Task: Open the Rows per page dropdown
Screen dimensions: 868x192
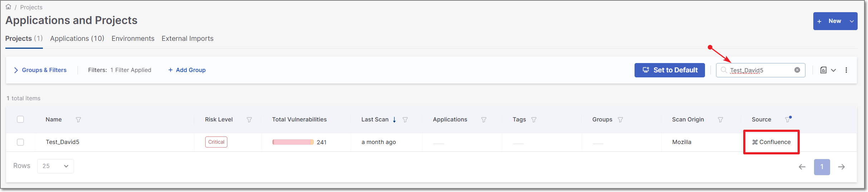Action: pyautogui.click(x=55, y=166)
